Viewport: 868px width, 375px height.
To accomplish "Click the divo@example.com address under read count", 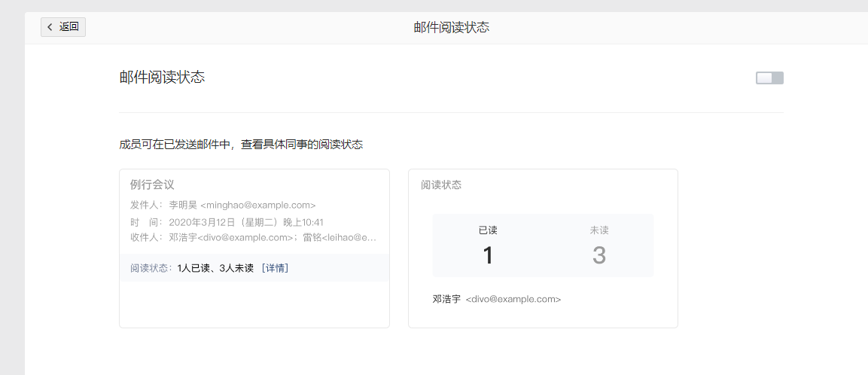I will click(513, 299).
